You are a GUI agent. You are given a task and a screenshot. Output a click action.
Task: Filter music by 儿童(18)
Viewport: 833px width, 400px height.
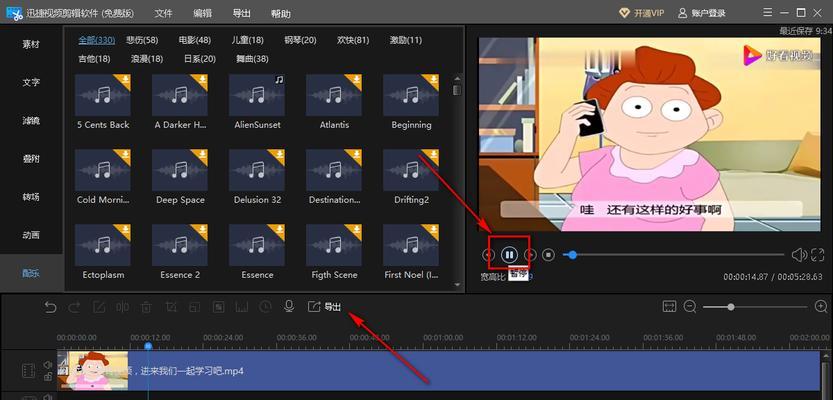pyautogui.click(x=248, y=40)
